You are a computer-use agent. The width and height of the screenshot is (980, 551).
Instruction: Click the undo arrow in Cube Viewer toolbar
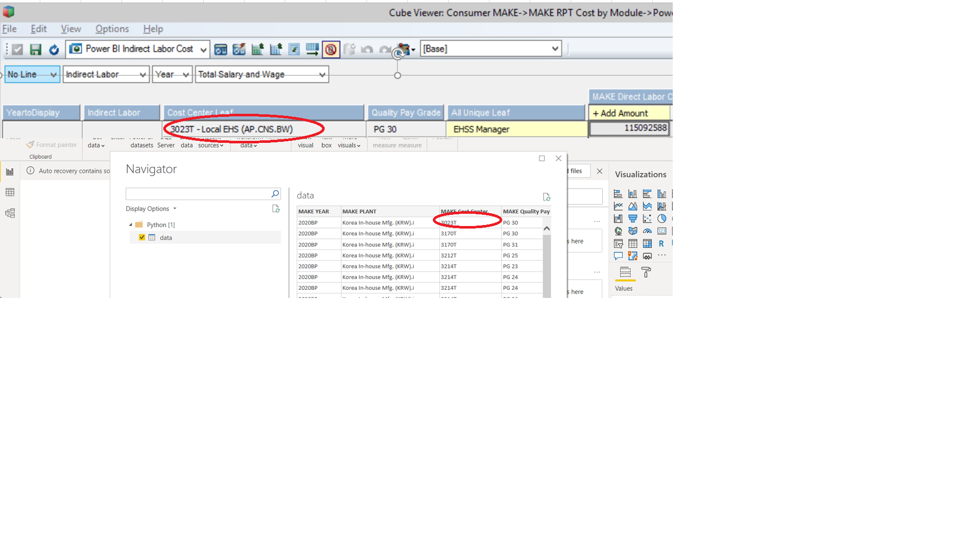[x=366, y=49]
